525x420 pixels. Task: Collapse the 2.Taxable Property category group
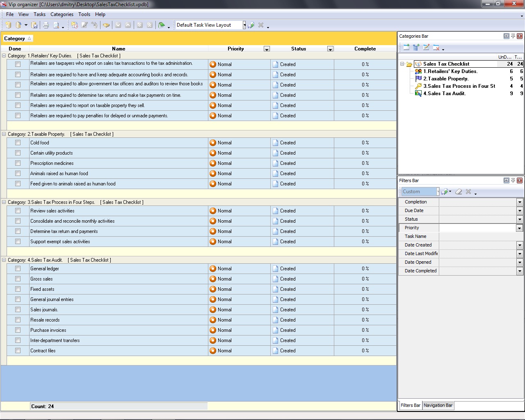[x=4, y=134]
